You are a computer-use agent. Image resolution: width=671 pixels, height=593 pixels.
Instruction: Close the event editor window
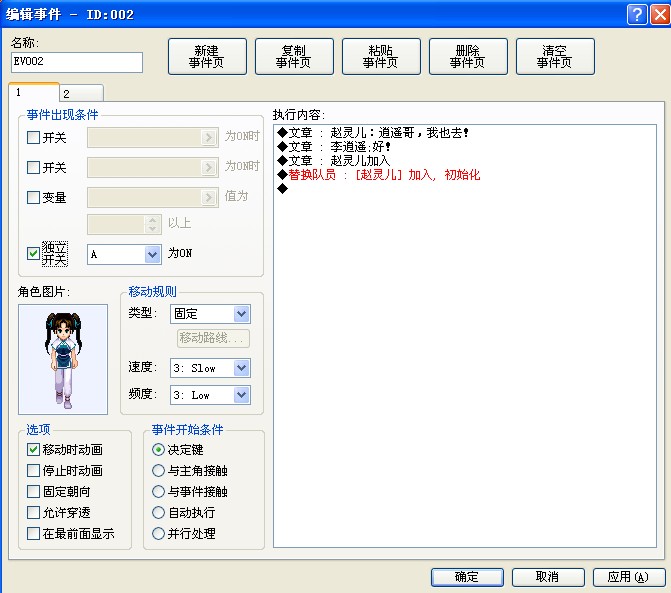(660, 14)
